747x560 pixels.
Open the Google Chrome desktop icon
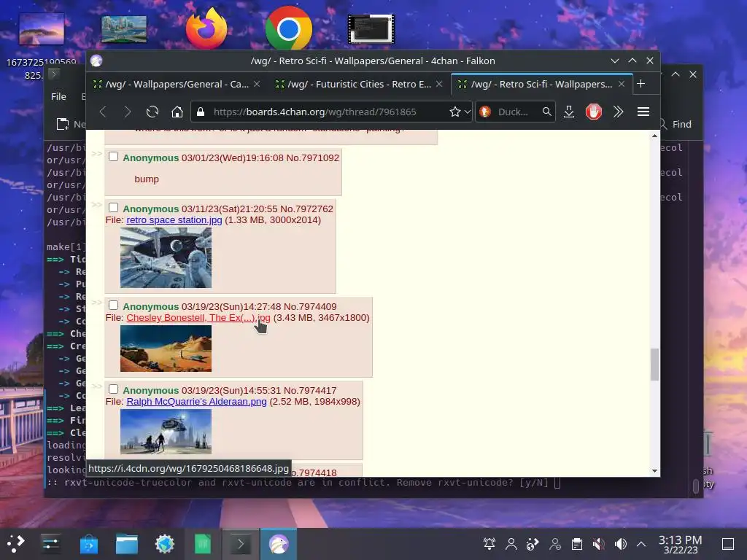(x=289, y=28)
